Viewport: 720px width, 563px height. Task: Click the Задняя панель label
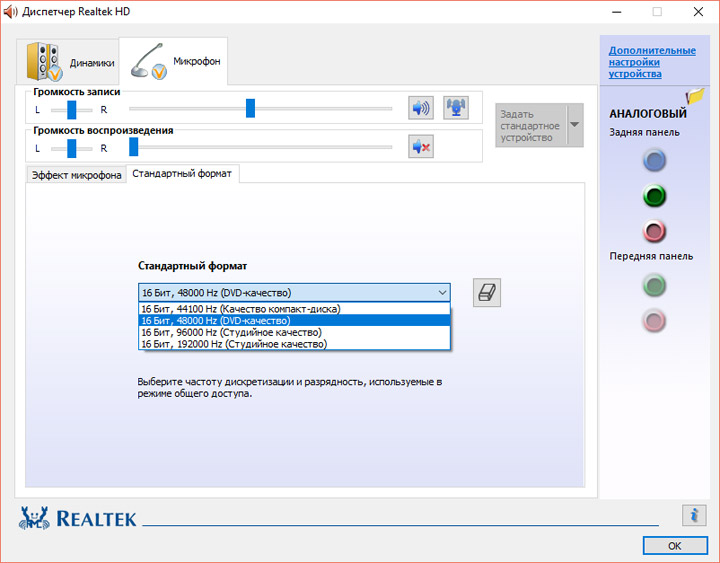(x=644, y=132)
